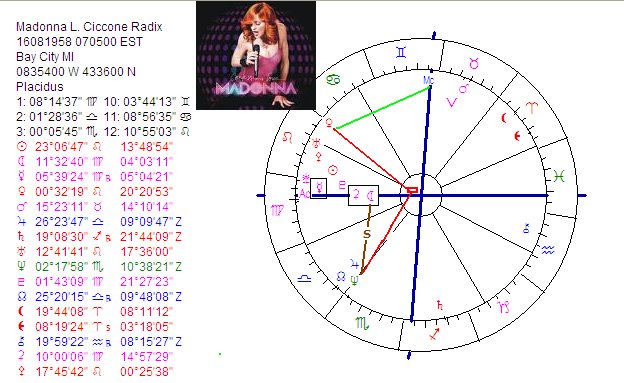Select the Capricorn sign glyph on wheel
The image size is (624, 383).
click(503, 307)
